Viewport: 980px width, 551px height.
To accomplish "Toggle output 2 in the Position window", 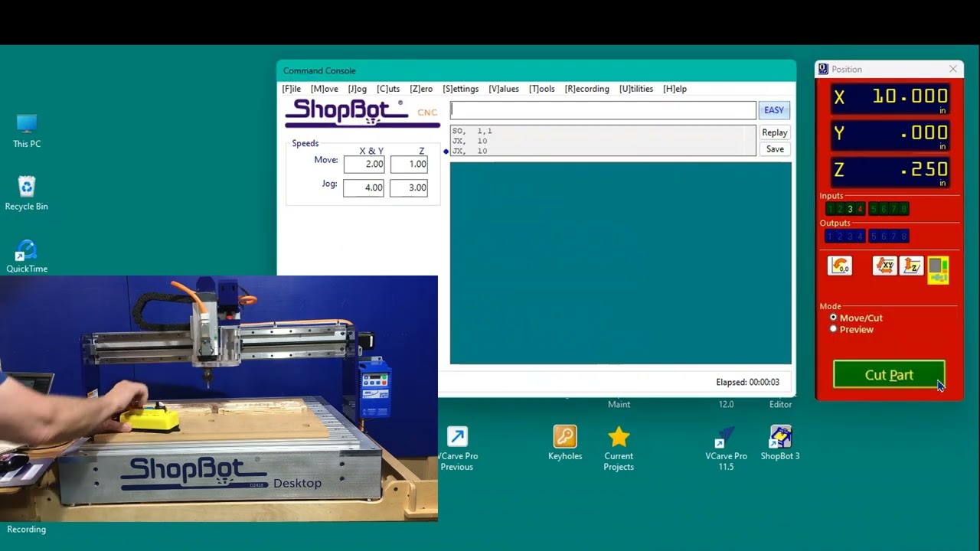I will point(840,236).
